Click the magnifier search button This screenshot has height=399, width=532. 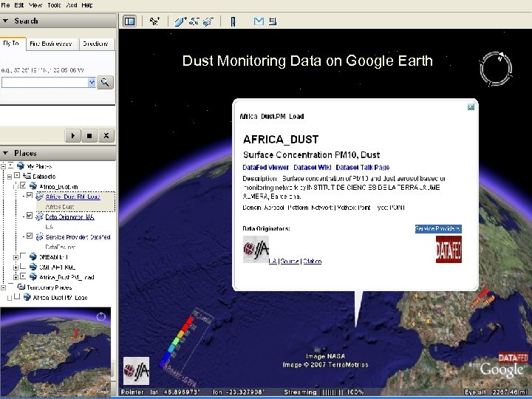(105, 83)
